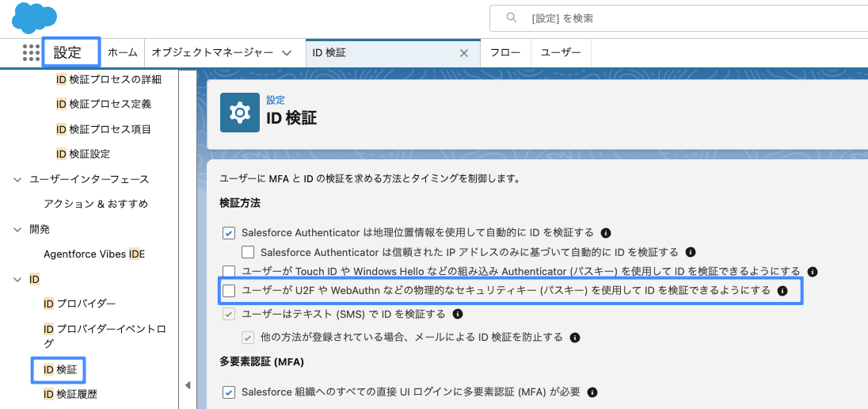Click the テキスト (SMS) で ID を検証 checkbox

pyautogui.click(x=229, y=314)
